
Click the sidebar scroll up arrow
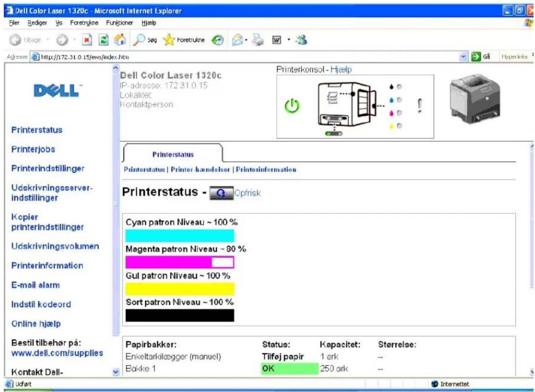tap(116, 68)
